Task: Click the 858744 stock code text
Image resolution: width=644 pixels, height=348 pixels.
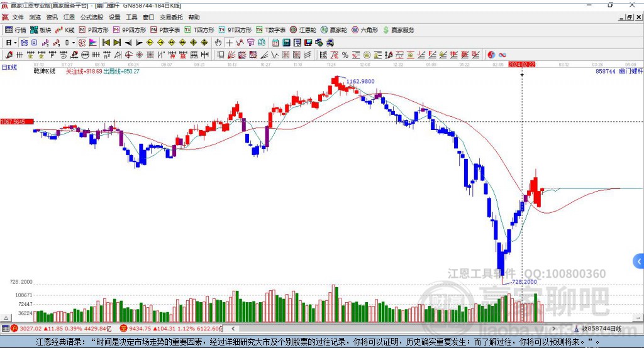Action: click(606, 72)
